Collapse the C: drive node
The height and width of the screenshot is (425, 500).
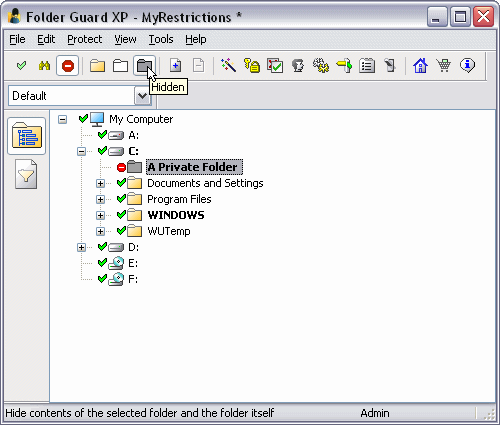click(81, 151)
